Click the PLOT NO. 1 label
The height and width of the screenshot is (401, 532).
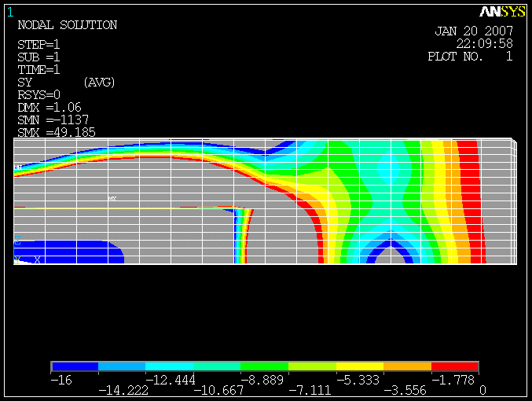[x=470, y=57]
